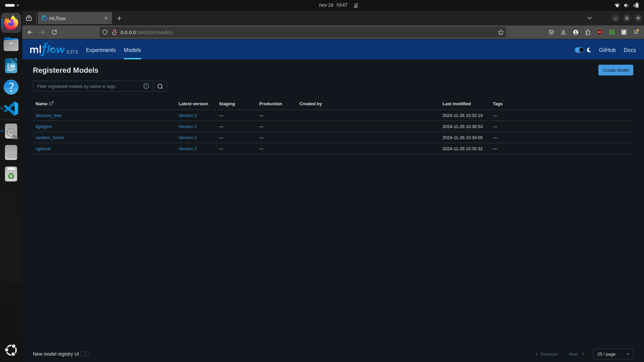Open the filter info help icon
This screenshot has height=362, width=644.
coord(146,86)
